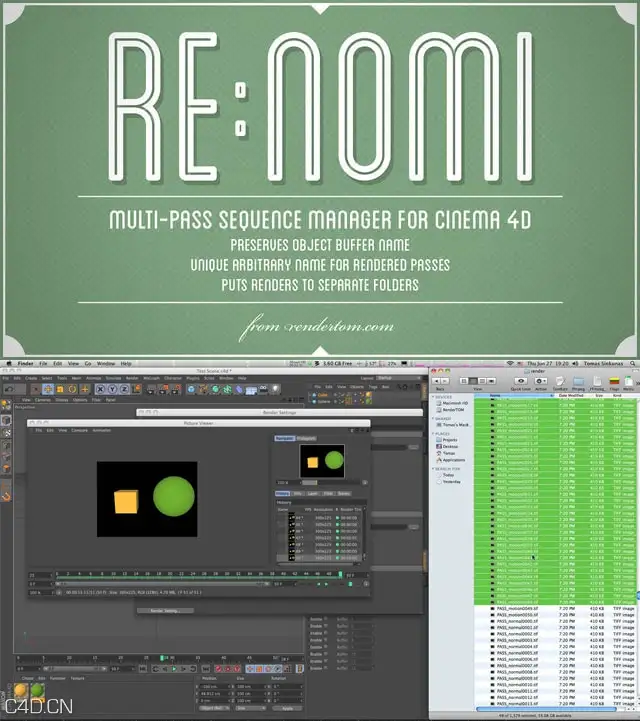Open the Cameras menu in viewport
The height and width of the screenshot is (721, 640).
(43, 400)
